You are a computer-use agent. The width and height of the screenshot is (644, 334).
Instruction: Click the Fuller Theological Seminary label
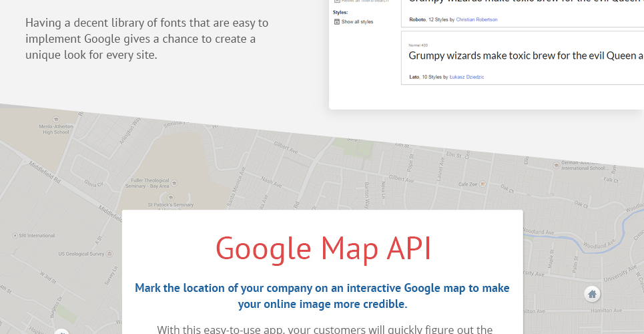(147, 183)
